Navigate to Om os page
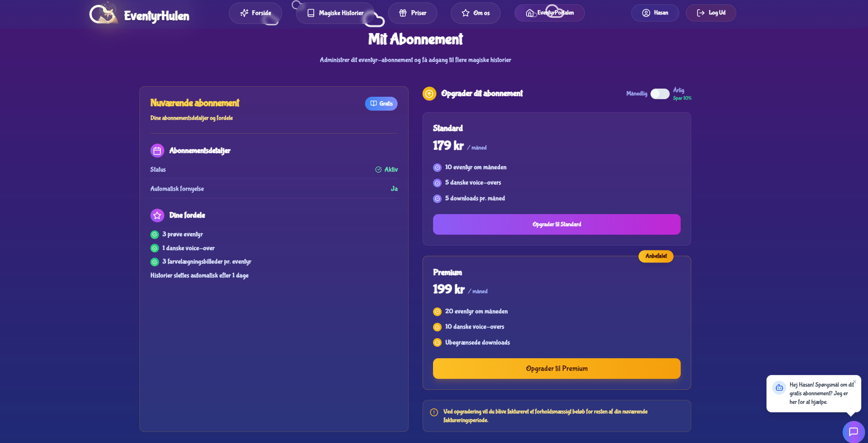This screenshot has width=868, height=443. click(x=475, y=13)
